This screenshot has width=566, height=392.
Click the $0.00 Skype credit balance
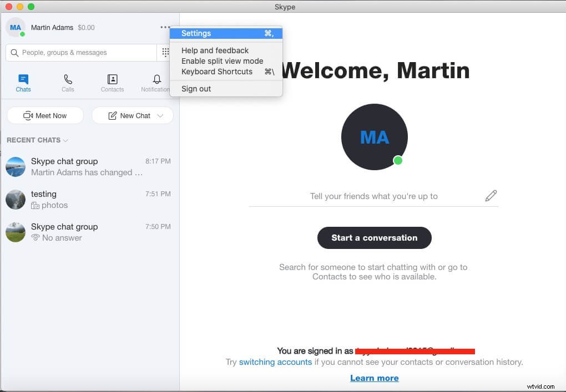[86, 27]
